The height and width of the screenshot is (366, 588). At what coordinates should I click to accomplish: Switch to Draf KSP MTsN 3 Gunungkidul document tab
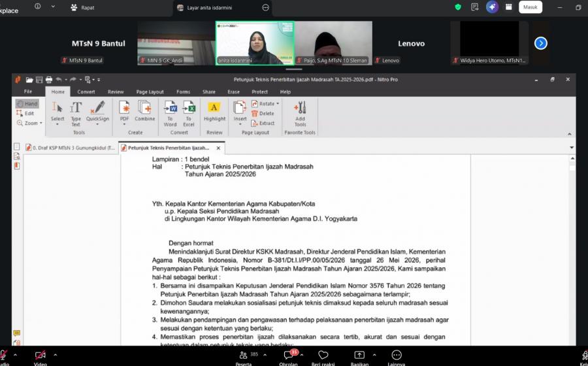pyautogui.click(x=70, y=148)
